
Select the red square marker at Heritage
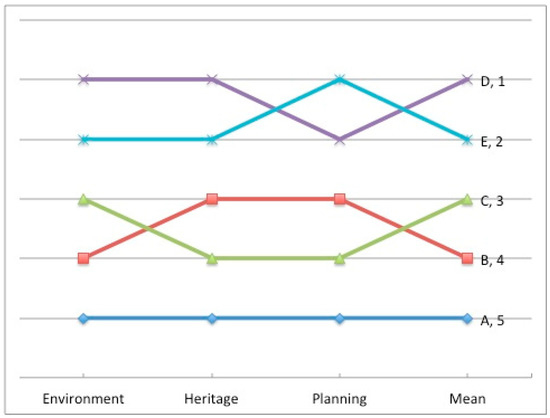pos(212,199)
